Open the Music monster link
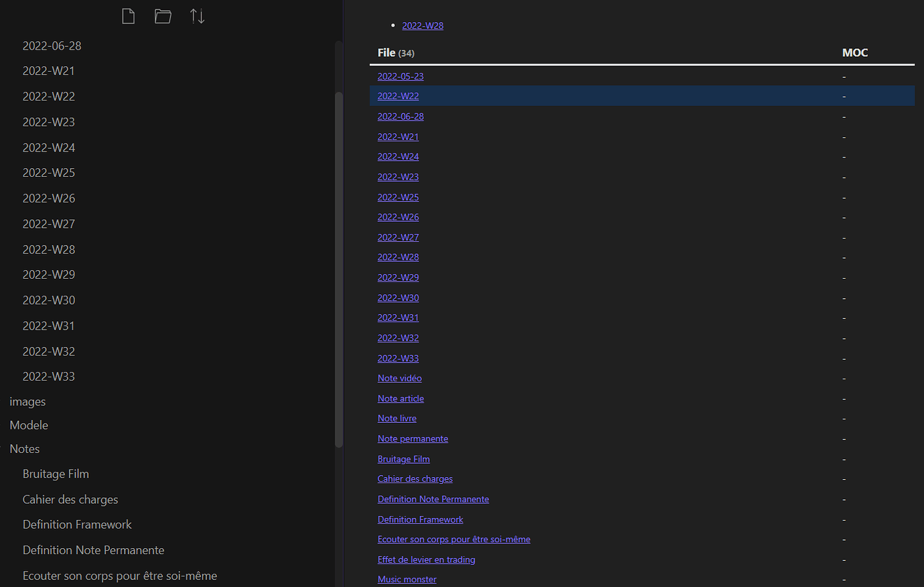The height and width of the screenshot is (587, 924). 406,578
